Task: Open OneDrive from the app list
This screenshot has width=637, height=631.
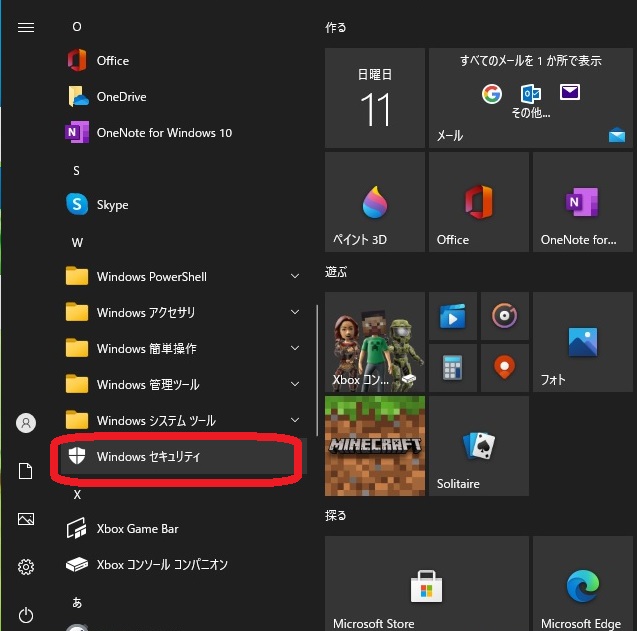Action: pyautogui.click(x=182, y=97)
